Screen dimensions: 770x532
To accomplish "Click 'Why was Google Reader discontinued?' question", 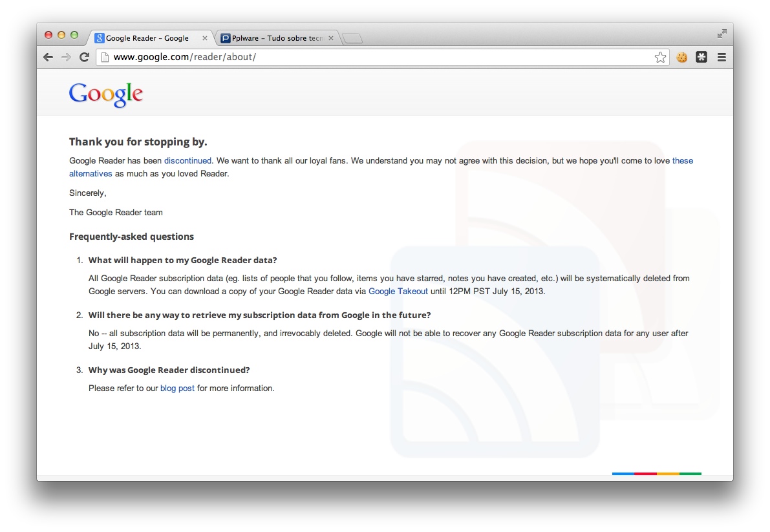I will pyautogui.click(x=169, y=370).
